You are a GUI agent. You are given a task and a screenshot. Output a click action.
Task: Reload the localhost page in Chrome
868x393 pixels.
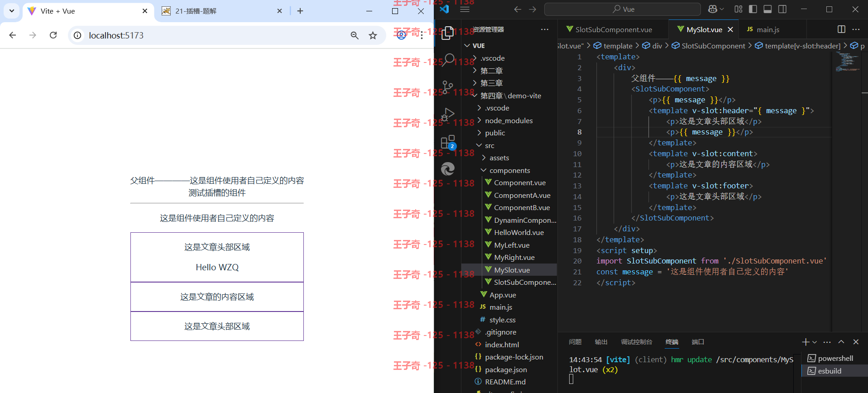pos(53,35)
